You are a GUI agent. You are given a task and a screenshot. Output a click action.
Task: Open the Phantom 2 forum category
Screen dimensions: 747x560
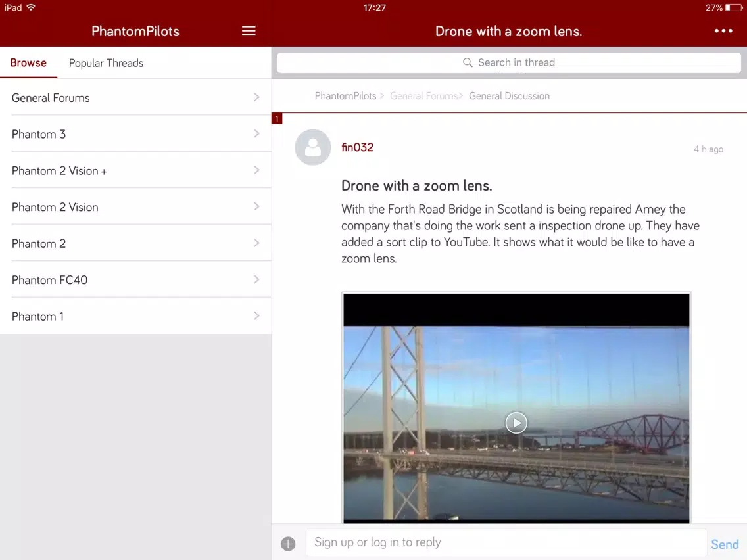click(x=135, y=243)
